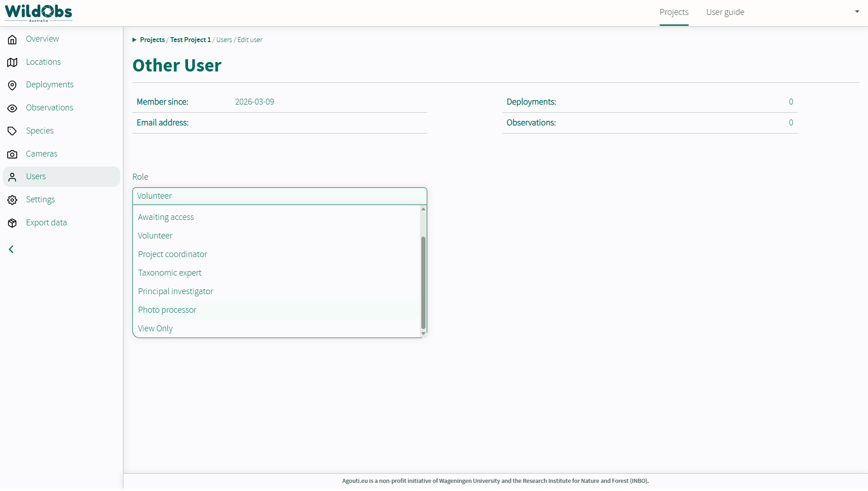Collapse the sidebar with the left chevron
The width and height of the screenshot is (868, 491).
click(x=11, y=249)
